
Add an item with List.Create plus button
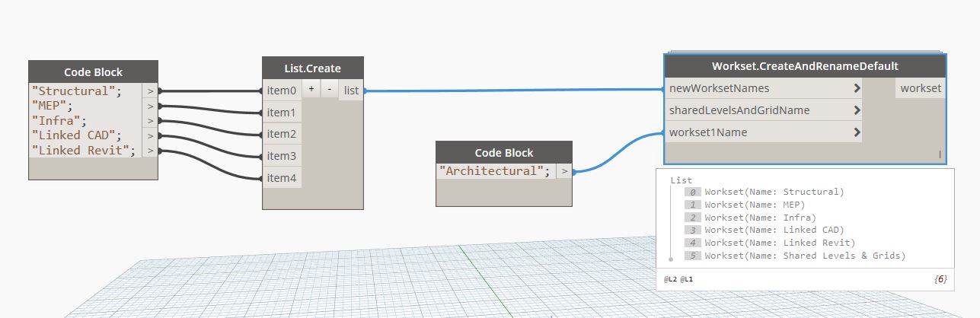311,90
